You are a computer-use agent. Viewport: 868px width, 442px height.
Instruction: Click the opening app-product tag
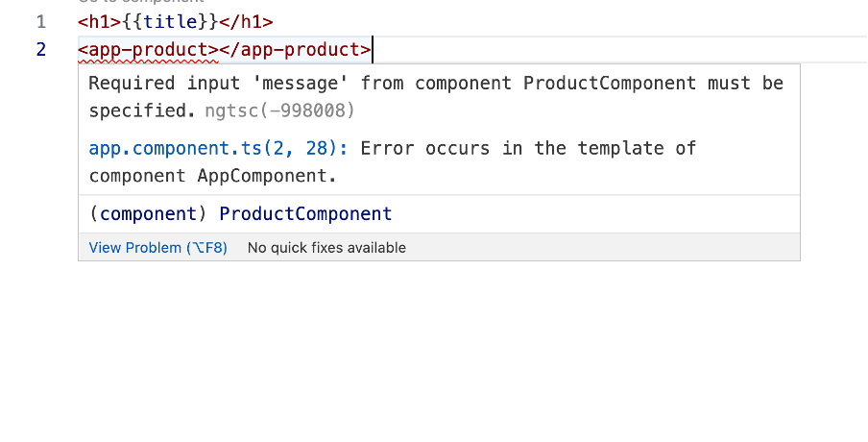coord(147,49)
